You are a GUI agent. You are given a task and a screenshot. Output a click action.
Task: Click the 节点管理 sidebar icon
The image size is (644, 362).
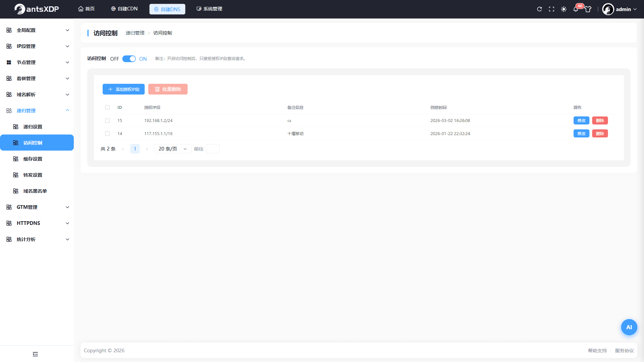point(9,62)
